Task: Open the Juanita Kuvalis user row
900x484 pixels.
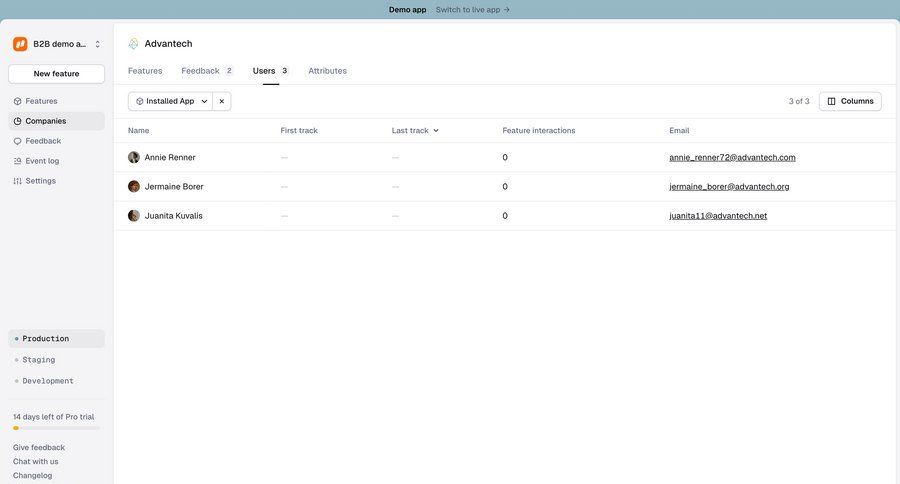Action: click(x=506, y=216)
